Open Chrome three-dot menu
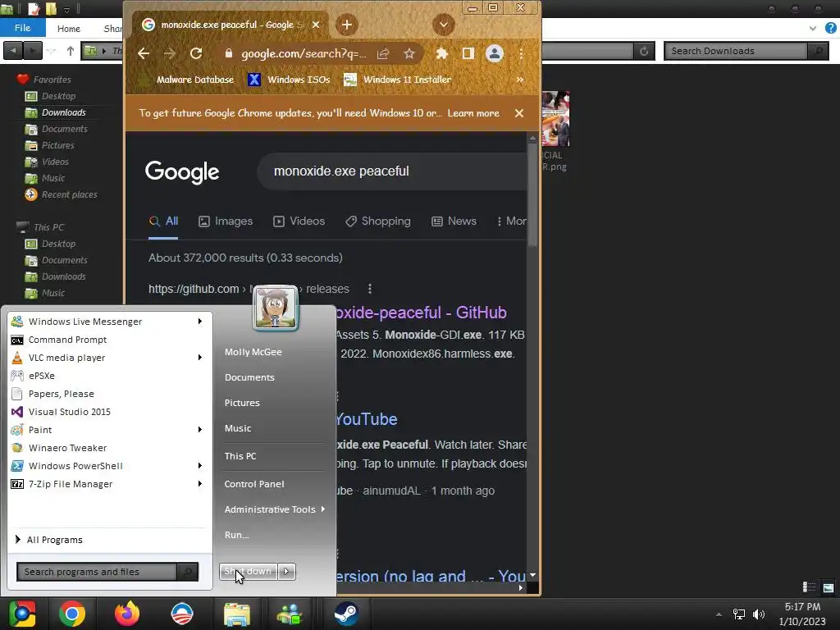 [x=521, y=53]
